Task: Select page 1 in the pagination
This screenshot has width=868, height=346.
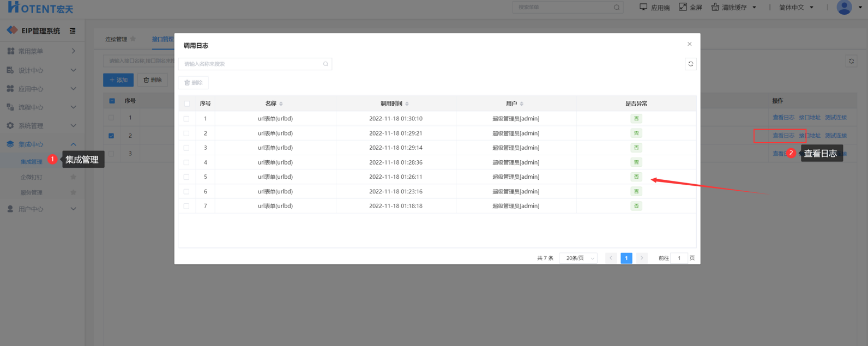Action: (x=626, y=258)
